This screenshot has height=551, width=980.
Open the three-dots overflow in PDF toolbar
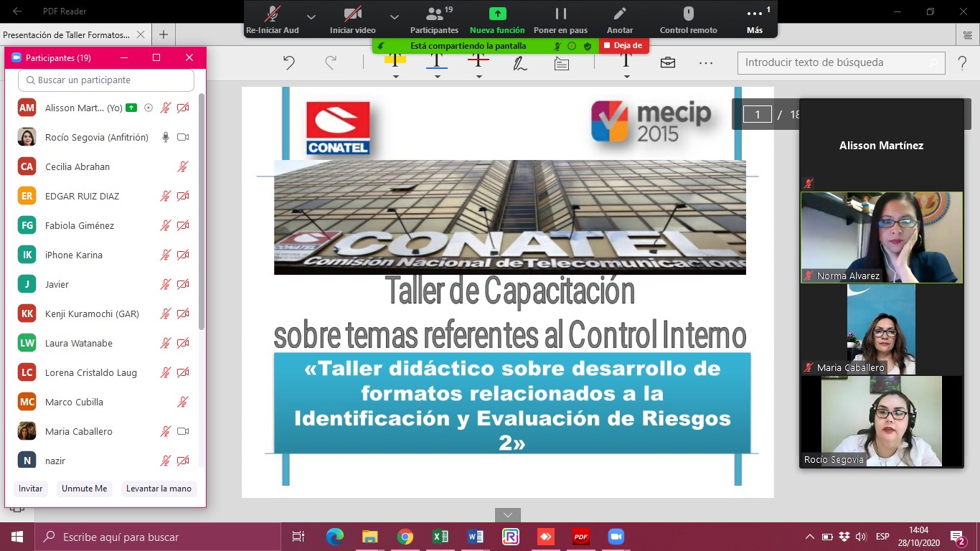tap(706, 62)
